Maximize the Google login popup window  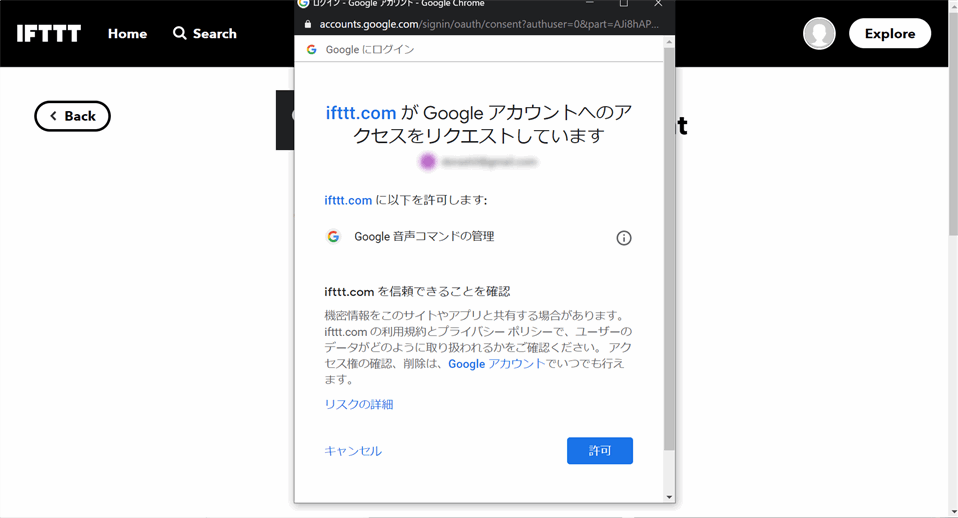coord(624,4)
